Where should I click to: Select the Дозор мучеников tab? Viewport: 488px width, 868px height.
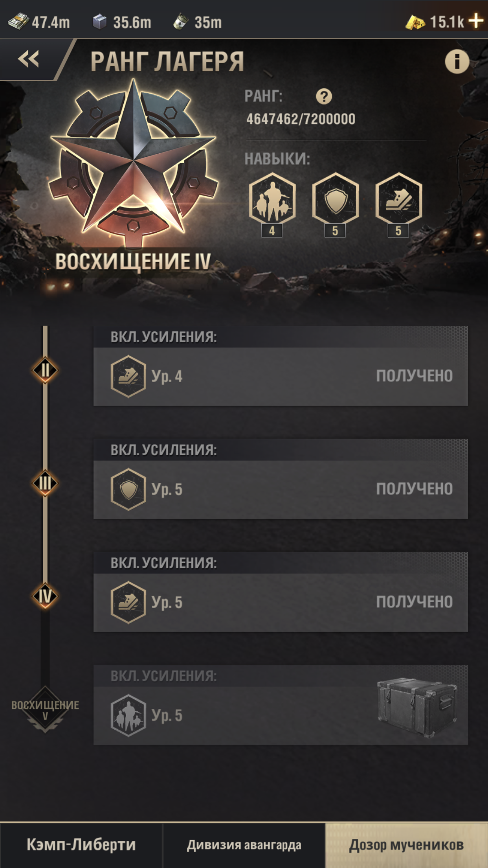click(407, 845)
